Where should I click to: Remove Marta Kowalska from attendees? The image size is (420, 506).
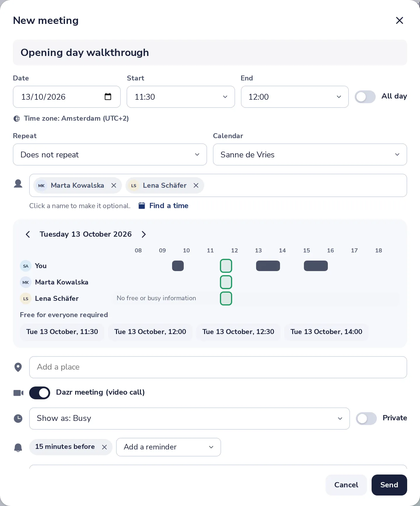114,185
